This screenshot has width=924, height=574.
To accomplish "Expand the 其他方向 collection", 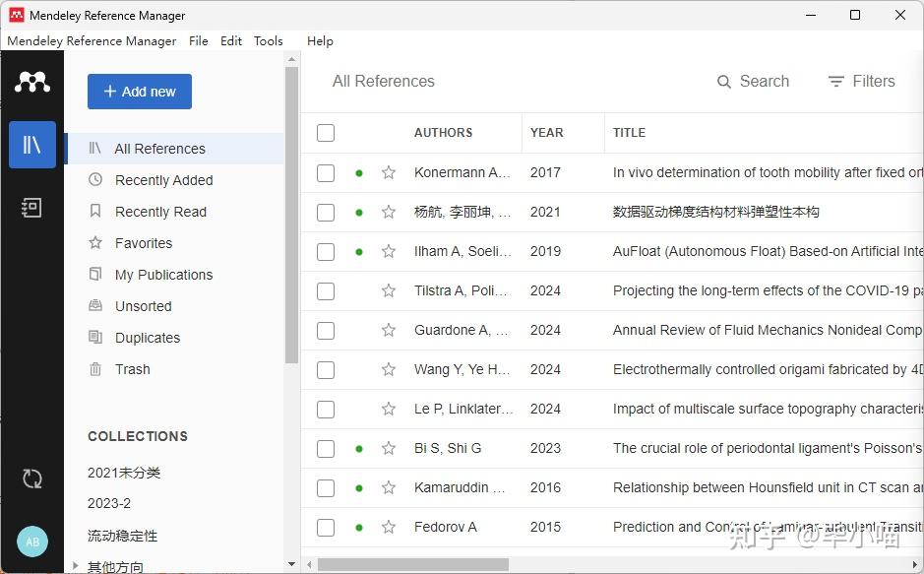I will click(x=76, y=566).
